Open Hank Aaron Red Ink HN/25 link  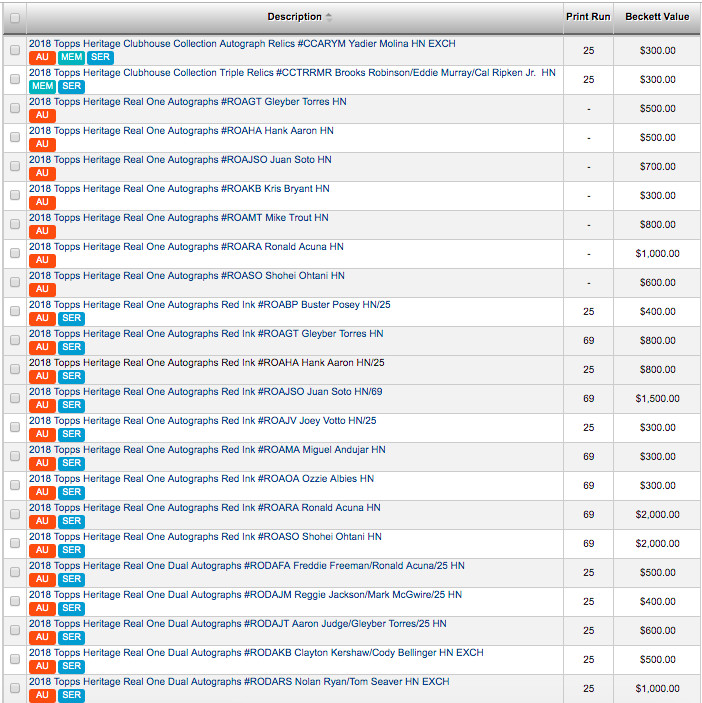[207, 363]
